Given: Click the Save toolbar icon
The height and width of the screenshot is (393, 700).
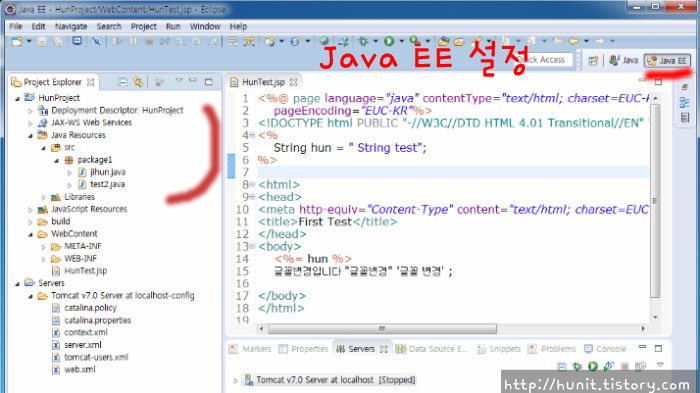Looking at the screenshot, I should click(x=42, y=42).
